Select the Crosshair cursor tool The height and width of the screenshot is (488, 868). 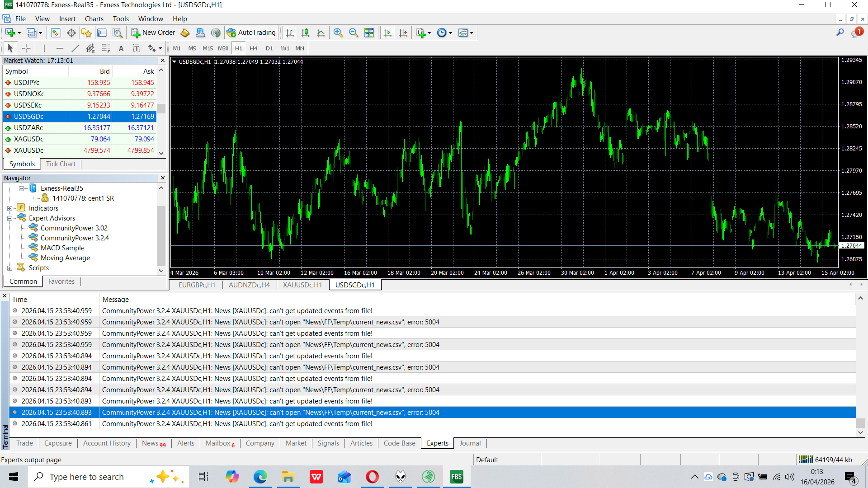click(26, 48)
